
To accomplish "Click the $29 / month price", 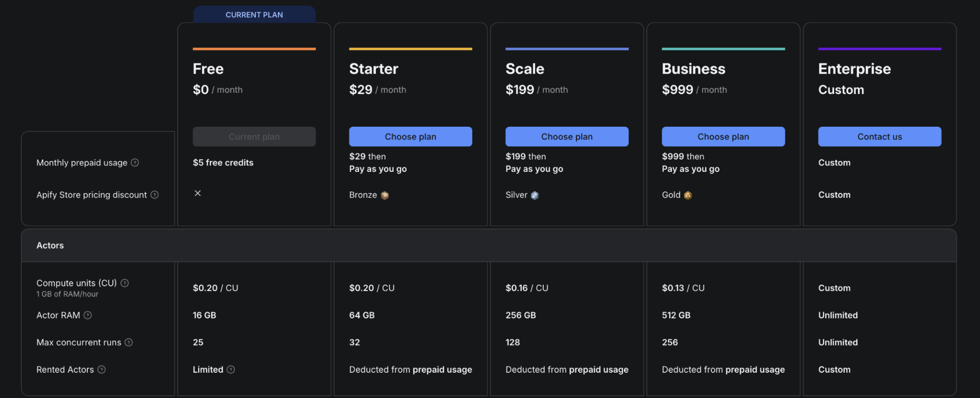I will pos(378,89).
